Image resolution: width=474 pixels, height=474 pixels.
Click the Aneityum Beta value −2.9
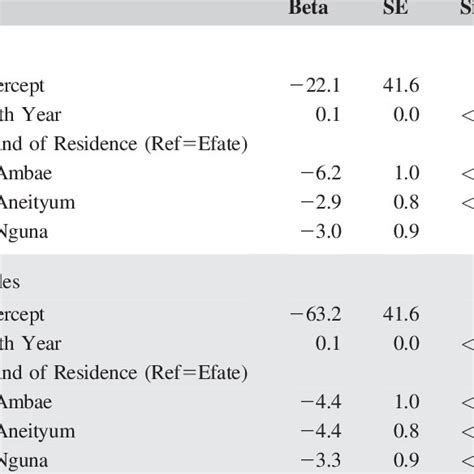click(321, 202)
